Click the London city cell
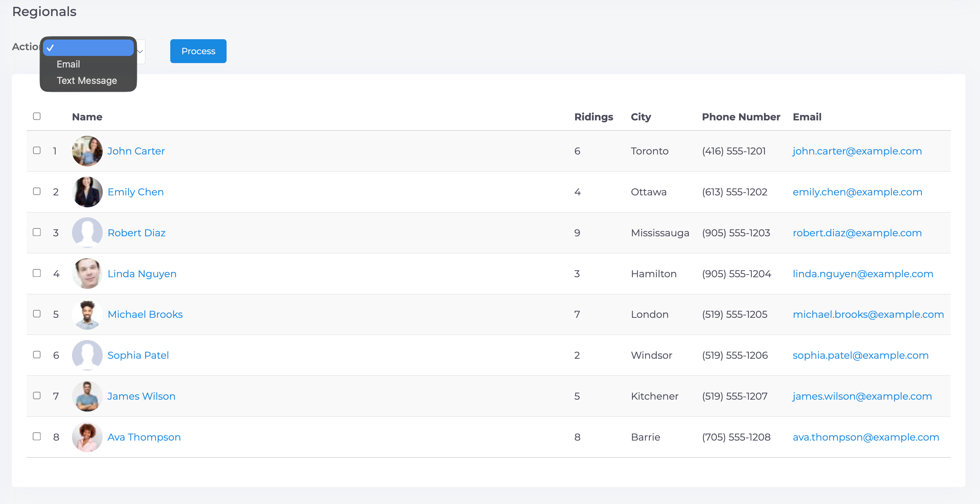The image size is (980, 504). (649, 314)
